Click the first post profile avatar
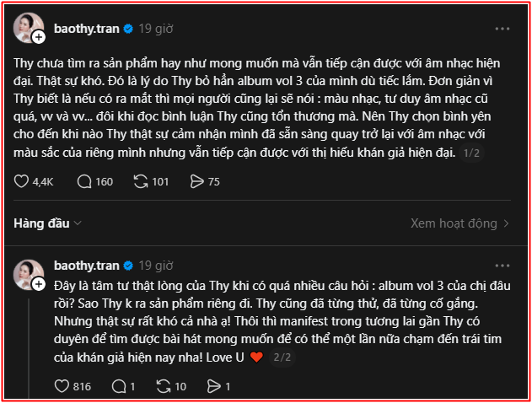Screen dimensions: 532x403 coord(28,28)
